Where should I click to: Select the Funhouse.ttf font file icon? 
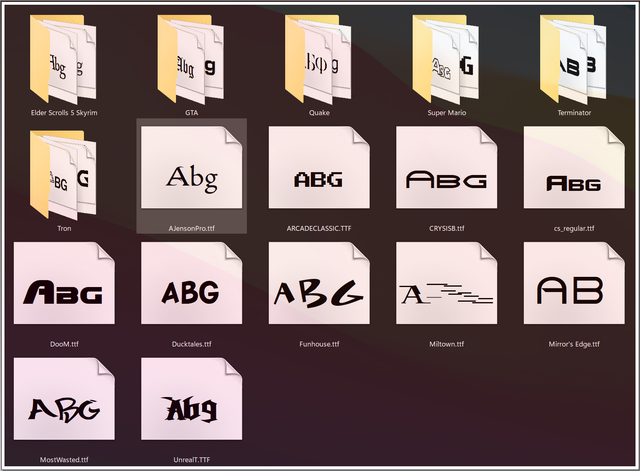[319, 283]
